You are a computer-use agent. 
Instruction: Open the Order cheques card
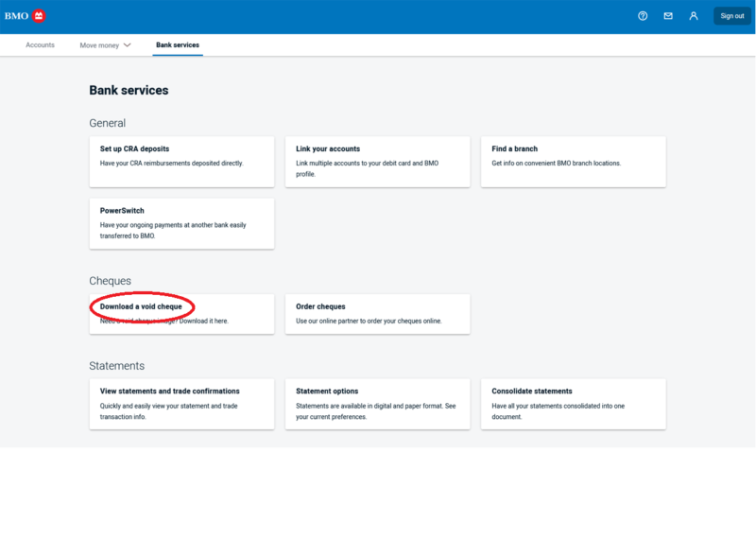click(377, 313)
